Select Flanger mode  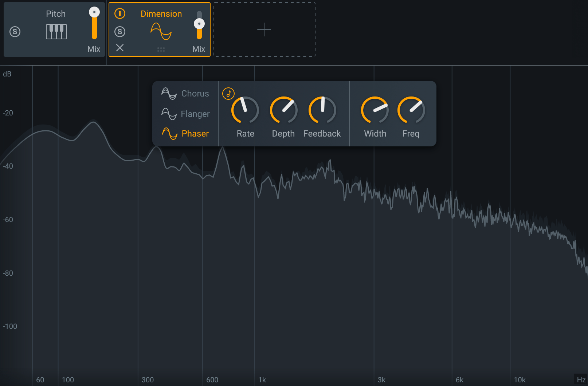(185, 114)
